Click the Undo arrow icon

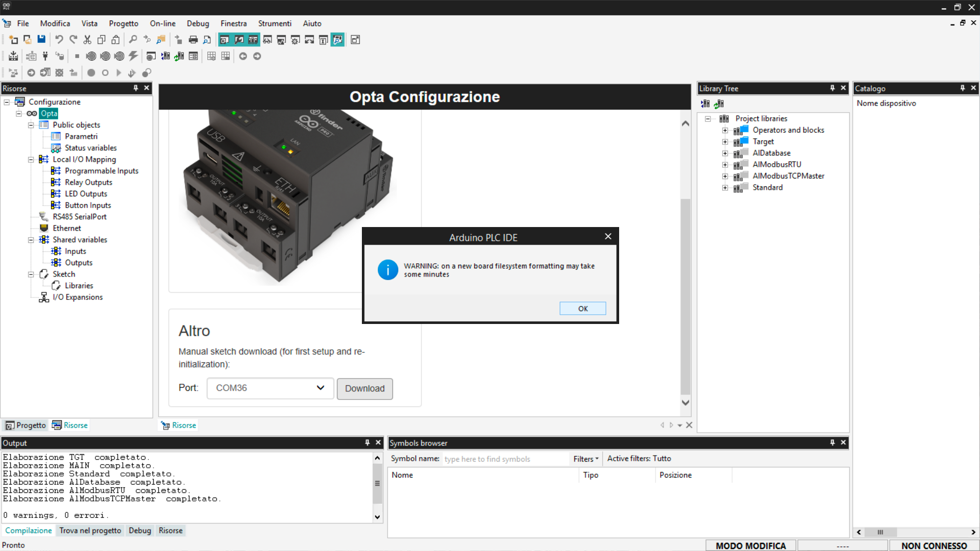(x=59, y=40)
